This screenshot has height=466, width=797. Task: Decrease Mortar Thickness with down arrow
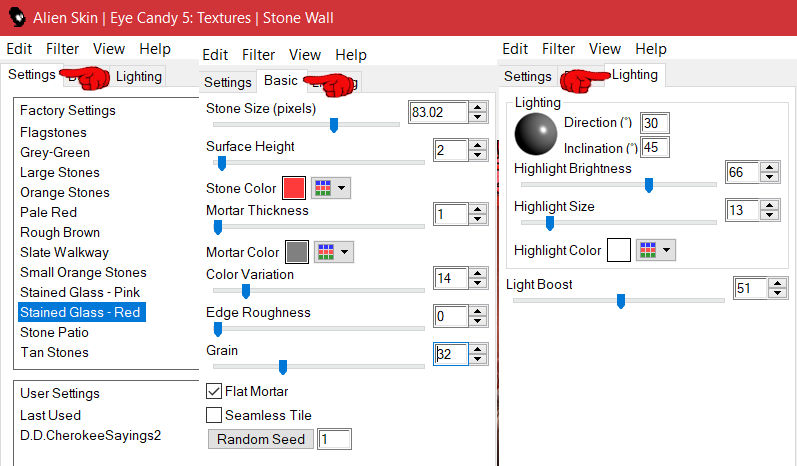477,219
